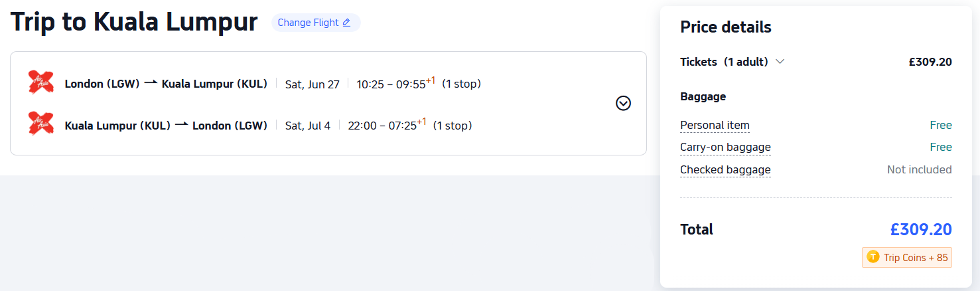Click the AirAsia logo on the return flight
The width and height of the screenshot is (980, 291).
tap(41, 124)
